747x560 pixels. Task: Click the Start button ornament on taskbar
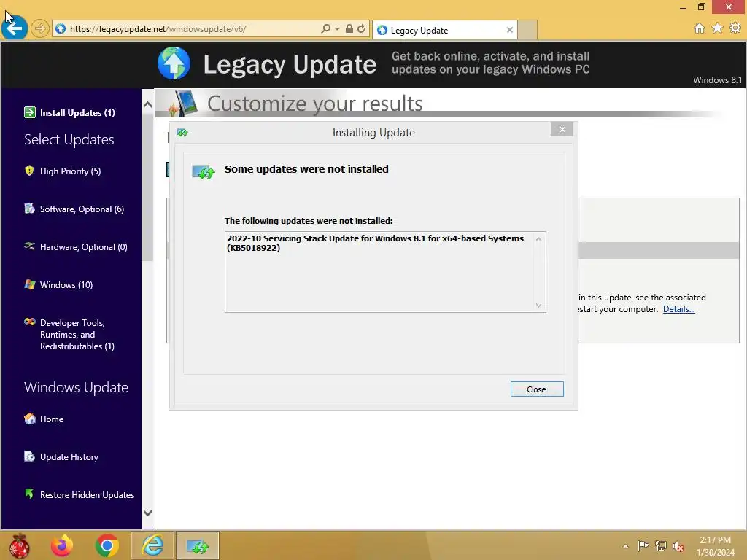click(20, 545)
